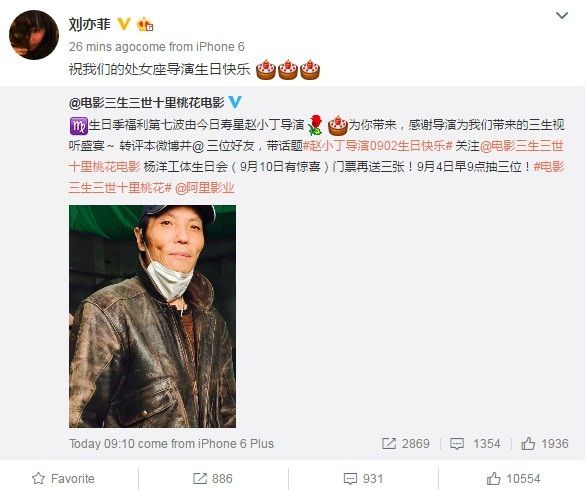Viewport: 585px width, 491px height.
Task: Open 刘亦菲 profile avatar
Action: (x=34, y=35)
